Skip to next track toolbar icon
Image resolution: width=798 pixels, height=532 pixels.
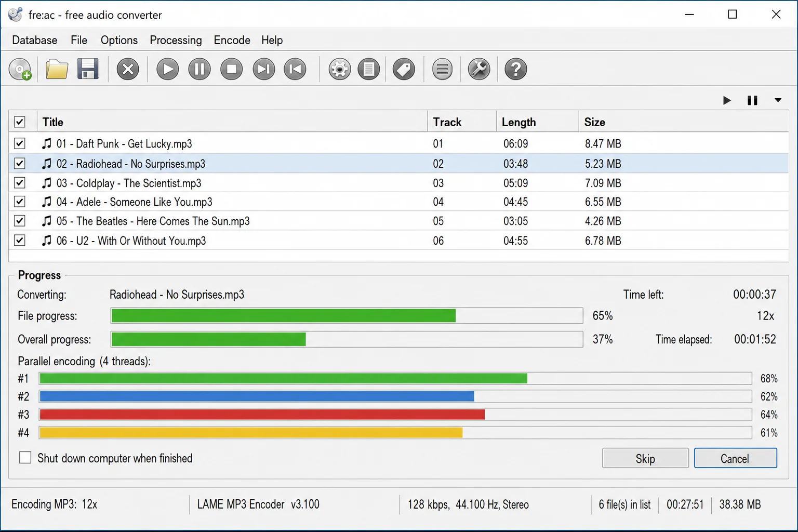click(x=263, y=69)
